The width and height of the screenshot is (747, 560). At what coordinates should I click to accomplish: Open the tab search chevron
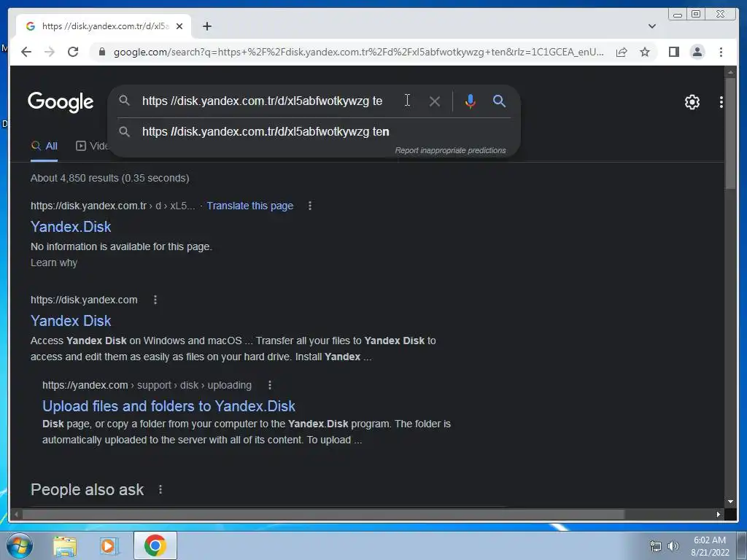[x=651, y=26]
